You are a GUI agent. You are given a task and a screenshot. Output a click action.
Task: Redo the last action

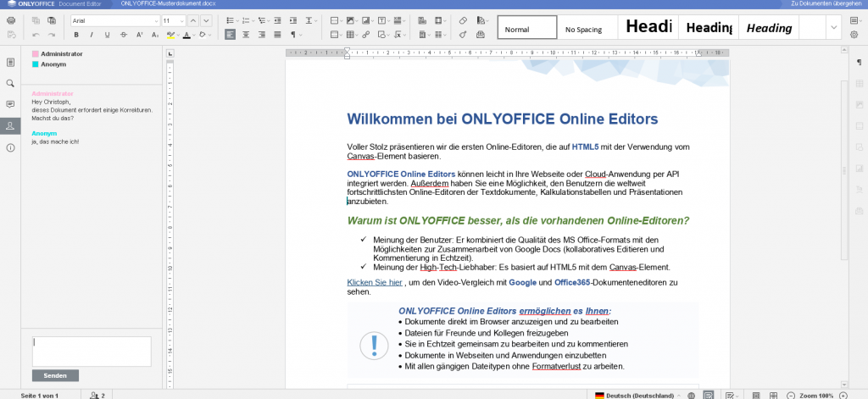click(x=52, y=35)
